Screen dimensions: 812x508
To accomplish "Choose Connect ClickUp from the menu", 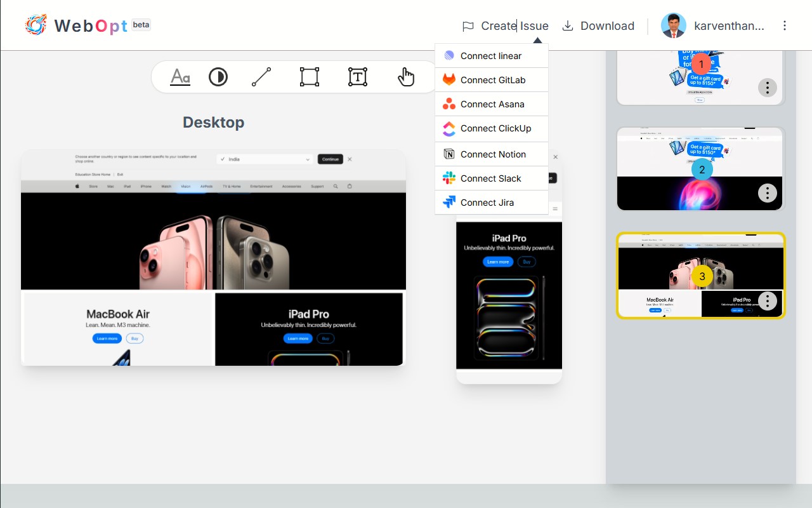I will coord(492,129).
